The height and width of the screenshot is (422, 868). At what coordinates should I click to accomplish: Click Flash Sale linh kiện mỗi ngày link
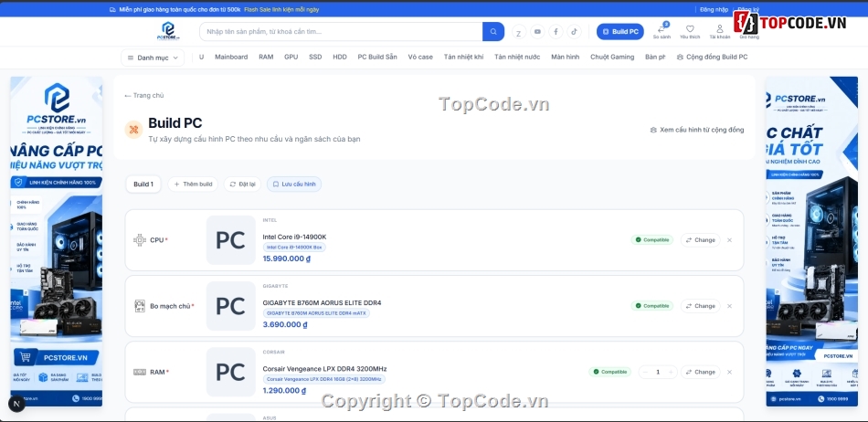(x=281, y=9)
